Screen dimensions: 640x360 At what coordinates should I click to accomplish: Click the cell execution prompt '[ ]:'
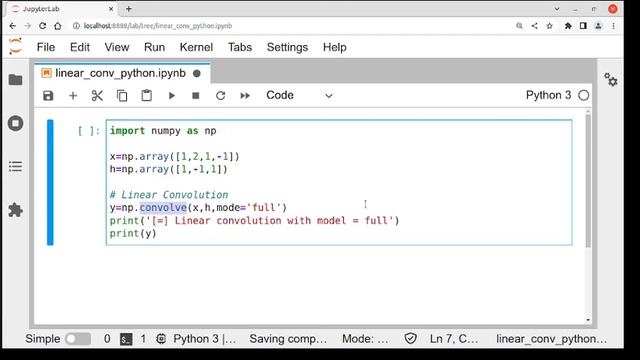[89, 131]
